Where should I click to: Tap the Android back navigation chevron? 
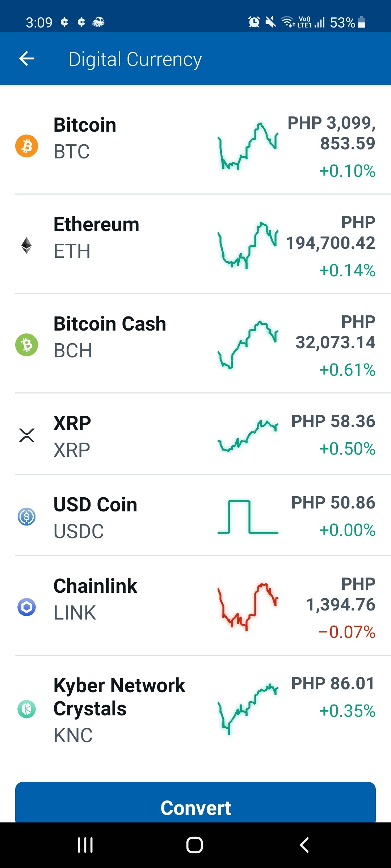pyautogui.click(x=304, y=845)
